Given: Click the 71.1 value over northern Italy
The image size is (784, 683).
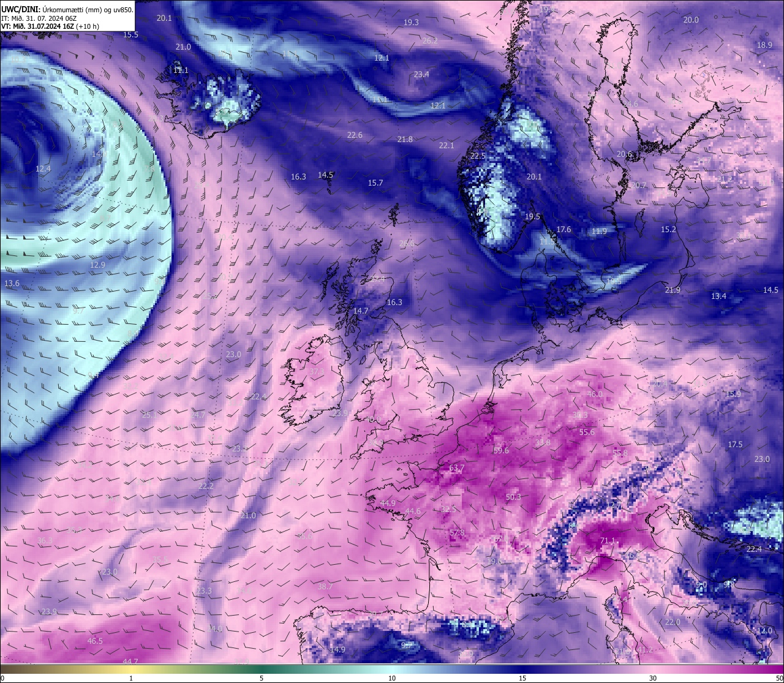Looking at the screenshot, I should coord(608,540).
